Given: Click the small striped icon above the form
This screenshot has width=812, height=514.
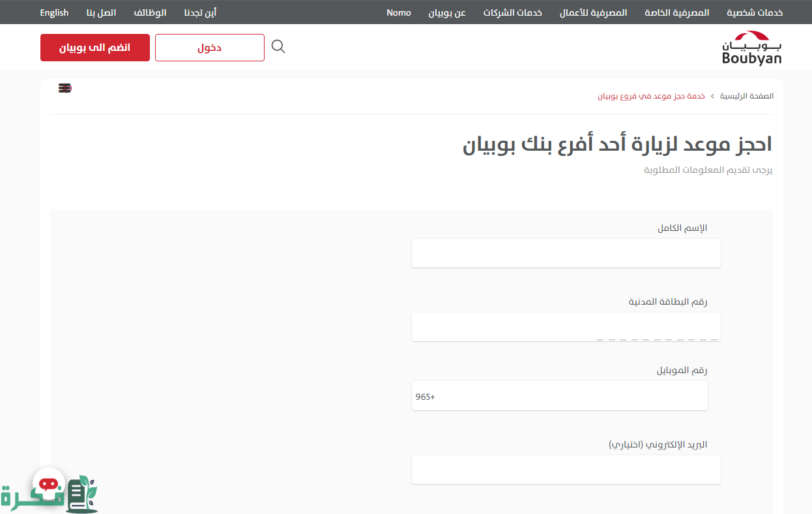Looking at the screenshot, I should coord(65,88).
